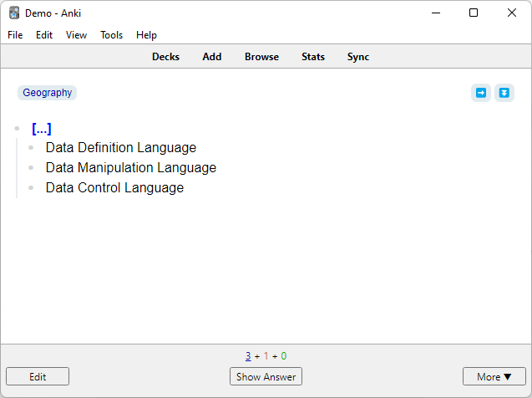
Task: Open the Help menu
Action: coord(146,35)
